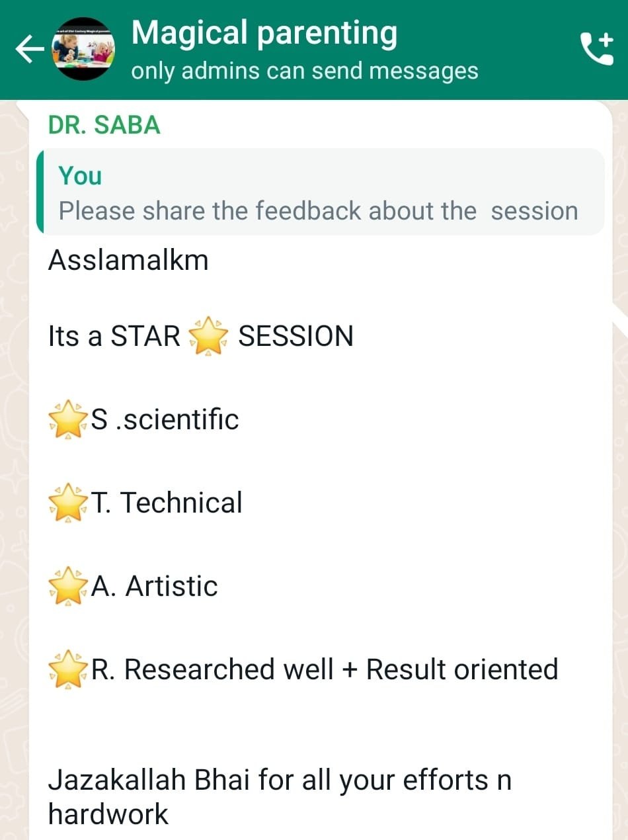Tap the 'only admins can send messages' subtitle

(305, 70)
